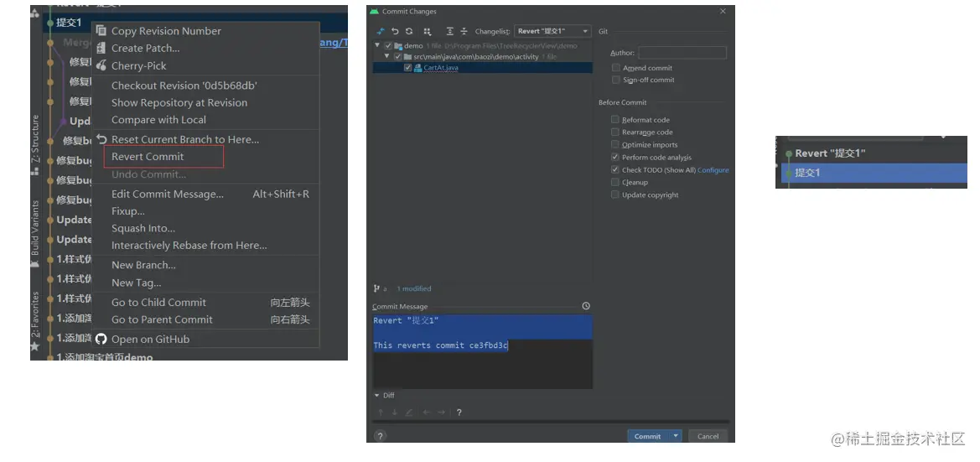Enable the Cleanup checkbox

pos(615,182)
